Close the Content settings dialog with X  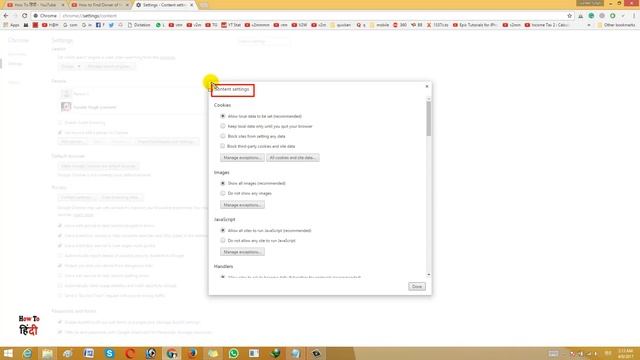[x=427, y=86]
